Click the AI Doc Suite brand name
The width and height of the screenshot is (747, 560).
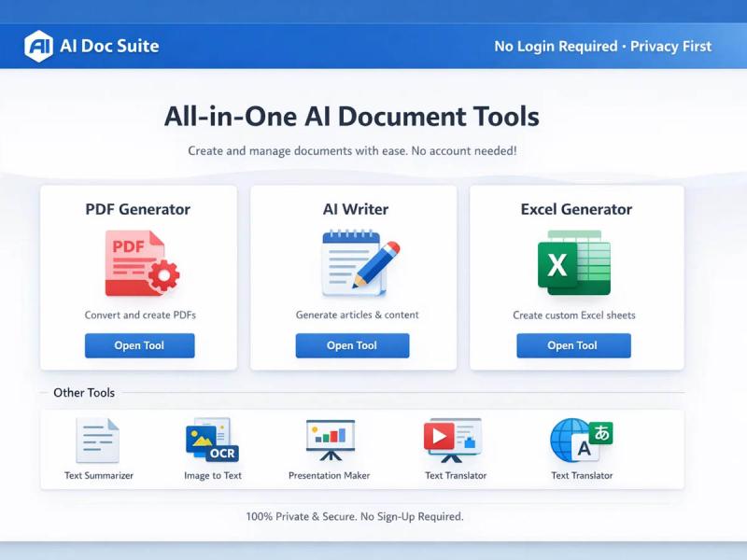coord(109,46)
